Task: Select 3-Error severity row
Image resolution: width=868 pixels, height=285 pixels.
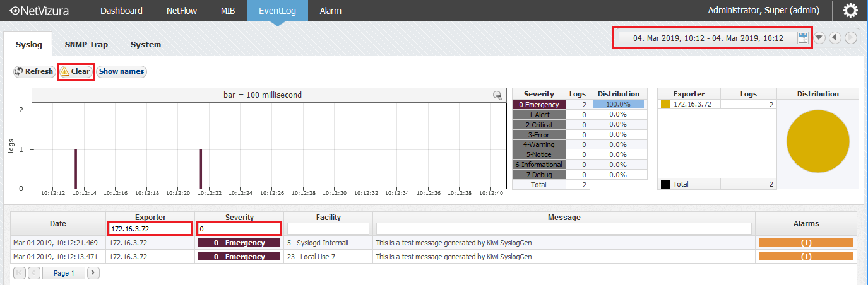Action: coord(539,134)
